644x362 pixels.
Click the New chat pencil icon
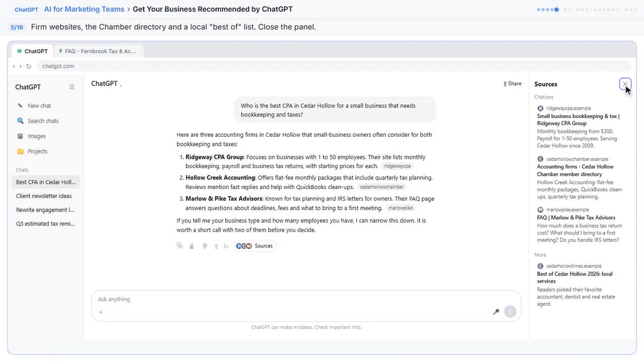tap(20, 106)
